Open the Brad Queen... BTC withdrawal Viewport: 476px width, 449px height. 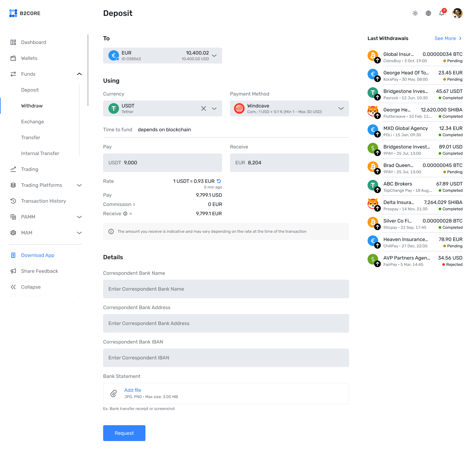(x=415, y=168)
